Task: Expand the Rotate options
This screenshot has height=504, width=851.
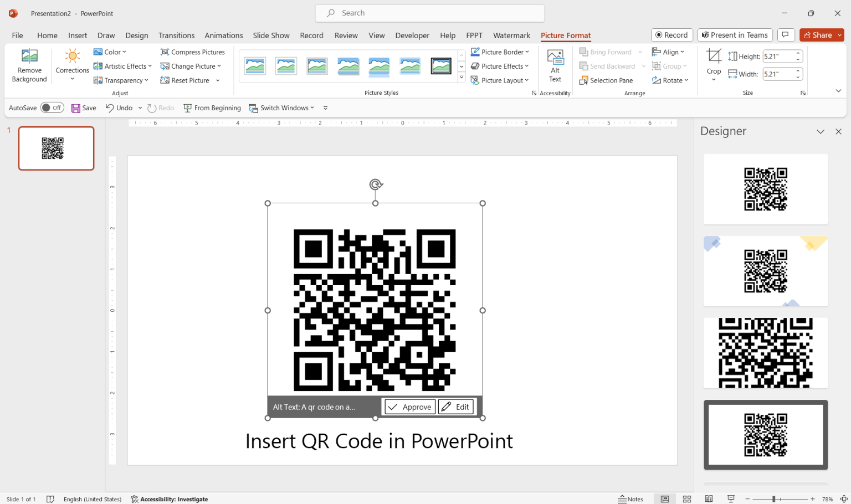Action: pos(670,80)
